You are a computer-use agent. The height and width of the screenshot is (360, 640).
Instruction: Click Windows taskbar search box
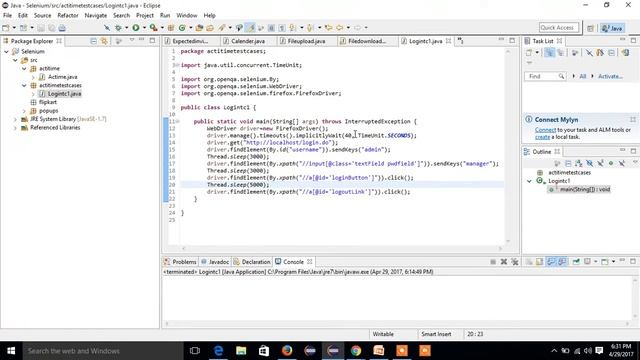103,351
